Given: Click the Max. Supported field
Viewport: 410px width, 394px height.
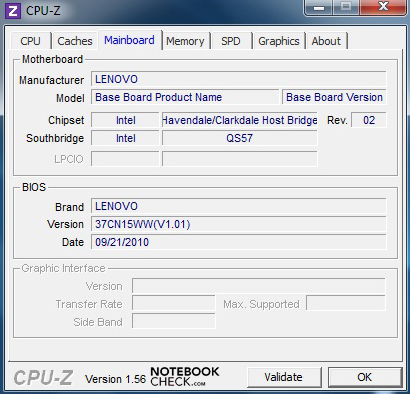Looking at the screenshot, I should point(346,304).
